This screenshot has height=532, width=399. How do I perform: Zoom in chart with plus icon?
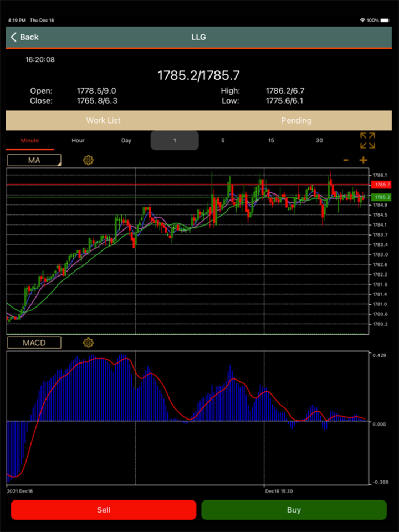[x=363, y=161]
